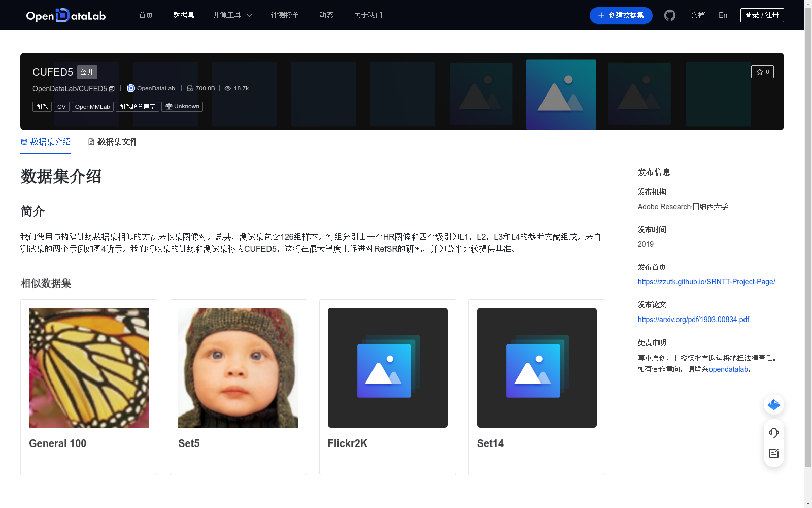Click the OpenMMLab tag
Image resolution: width=812 pixels, height=508 pixels.
click(x=92, y=107)
